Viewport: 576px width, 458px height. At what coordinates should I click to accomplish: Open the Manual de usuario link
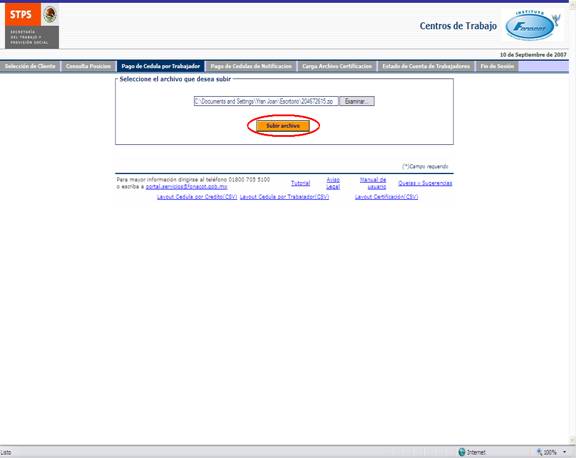tap(373, 183)
